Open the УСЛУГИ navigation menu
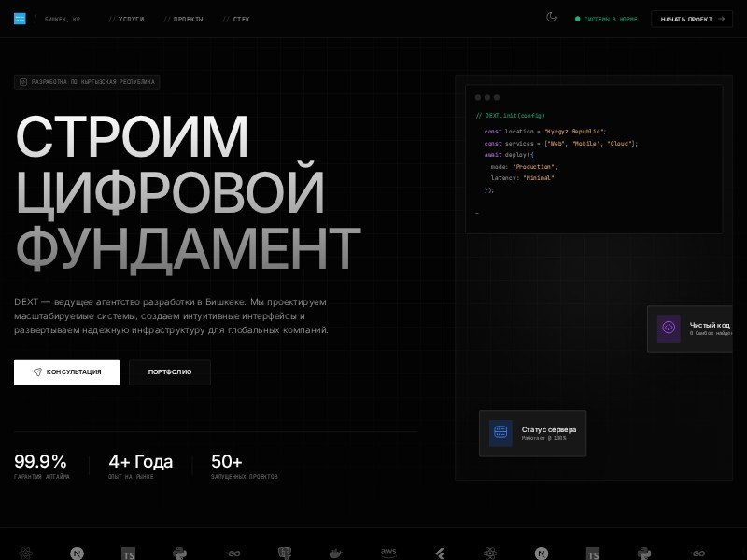Image resolution: width=747 pixels, height=560 pixels. (131, 19)
